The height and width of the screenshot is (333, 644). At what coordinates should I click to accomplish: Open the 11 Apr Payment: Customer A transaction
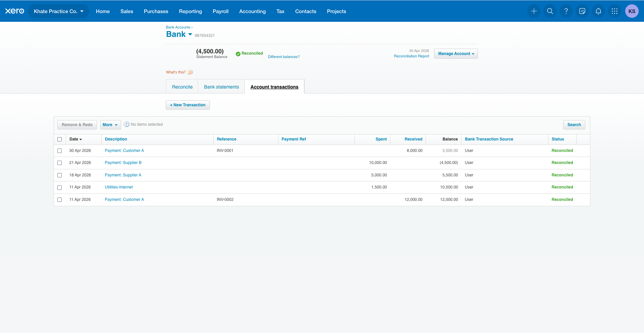(124, 200)
